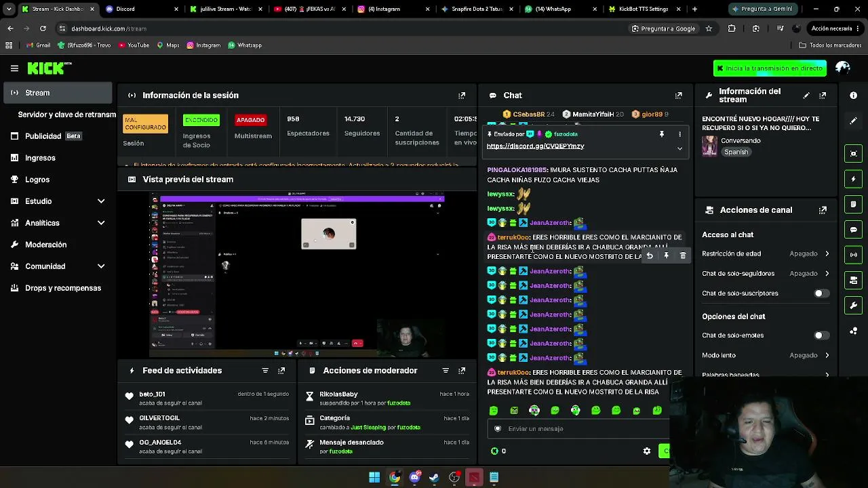
Task: Delete terruk0oo's hovered chat message
Action: [683, 256]
